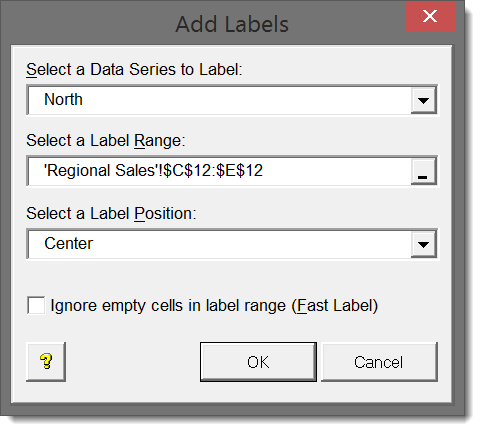480x431 pixels.
Task: Confirm labels with the OK button
Action: [258, 362]
